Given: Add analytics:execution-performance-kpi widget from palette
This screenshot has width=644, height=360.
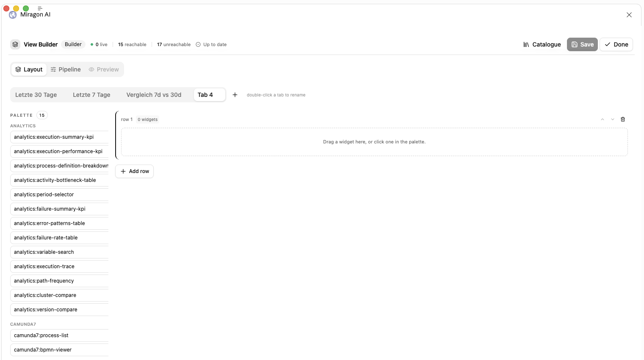Looking at the screenshot, I should point(59,151).
